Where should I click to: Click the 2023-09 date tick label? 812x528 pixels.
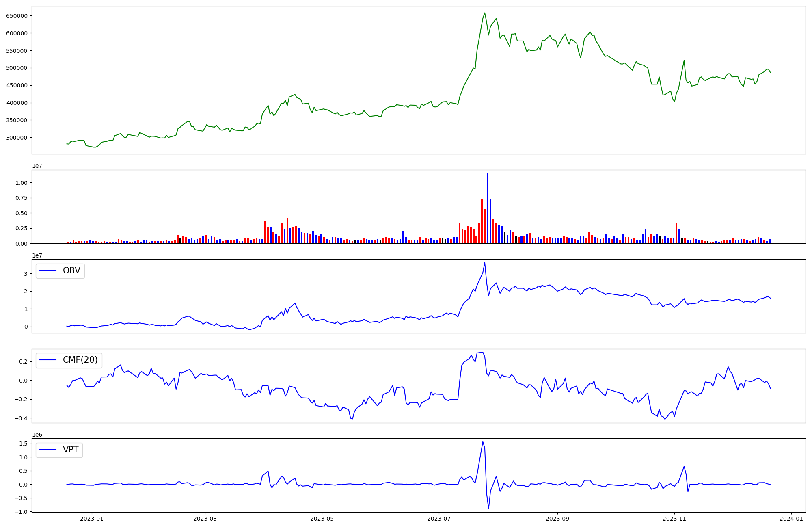pos(557,519)
